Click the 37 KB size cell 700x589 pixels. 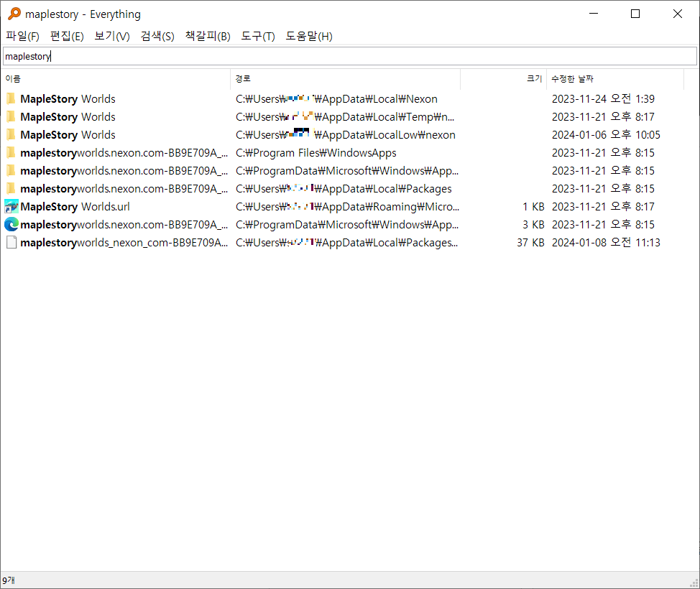tap(530, 242)
